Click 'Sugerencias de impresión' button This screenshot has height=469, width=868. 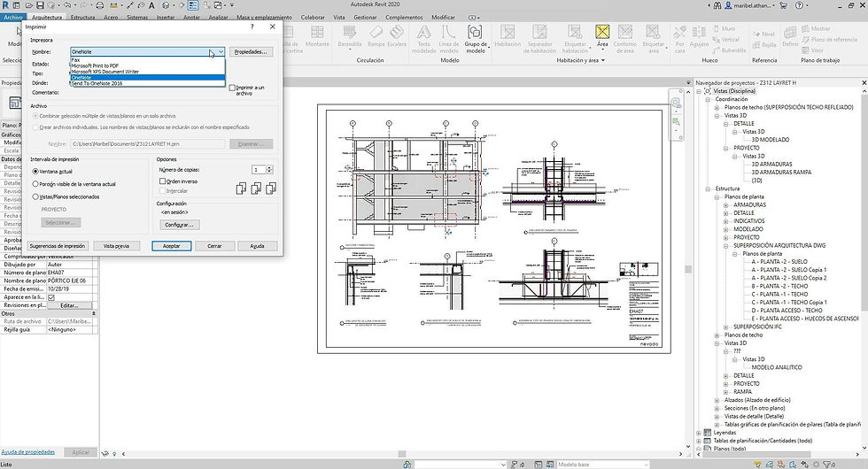coord(58,246)
